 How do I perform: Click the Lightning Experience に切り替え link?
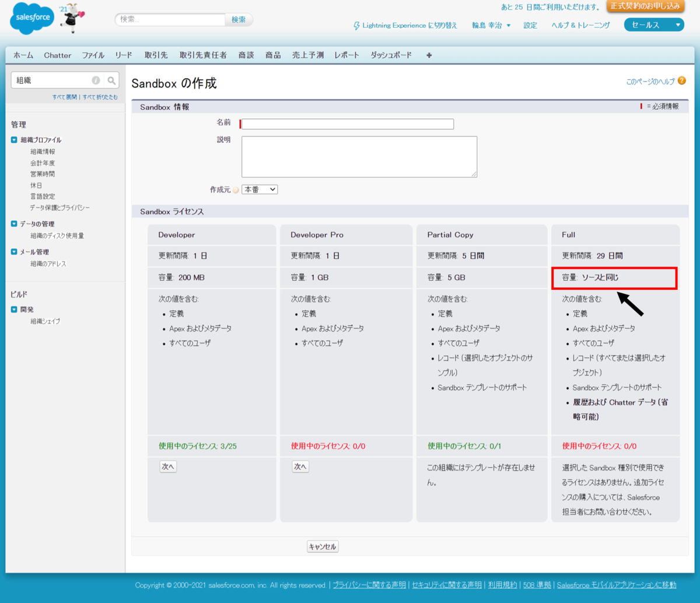pyautogui.click(x=409, y=26)
